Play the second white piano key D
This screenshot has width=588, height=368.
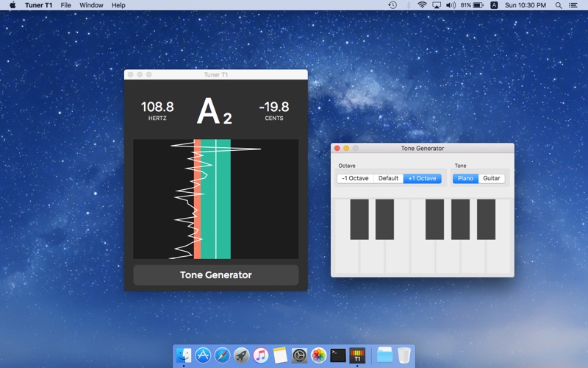click(x=372, y=255)
